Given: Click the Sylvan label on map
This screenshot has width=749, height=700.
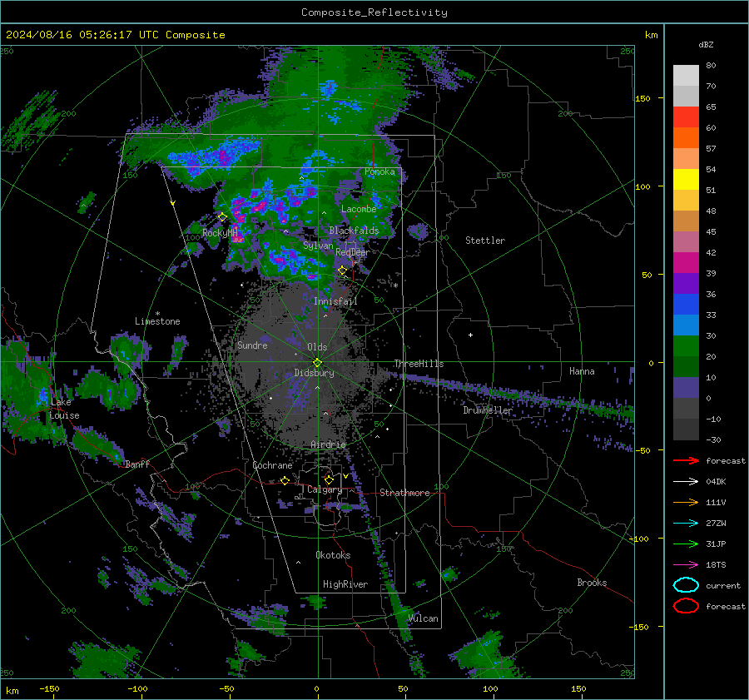Looking at the screenshot, I should coord(318,246).
